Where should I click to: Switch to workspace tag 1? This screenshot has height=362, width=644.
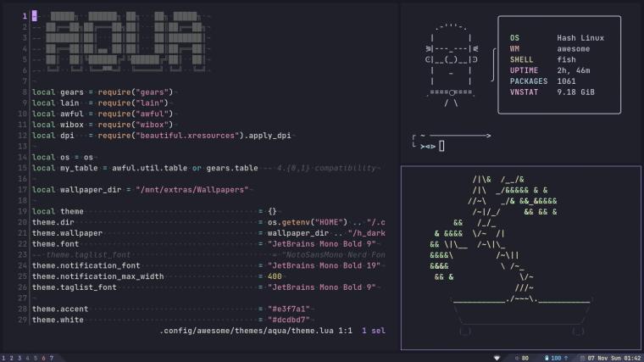point(3,359)
